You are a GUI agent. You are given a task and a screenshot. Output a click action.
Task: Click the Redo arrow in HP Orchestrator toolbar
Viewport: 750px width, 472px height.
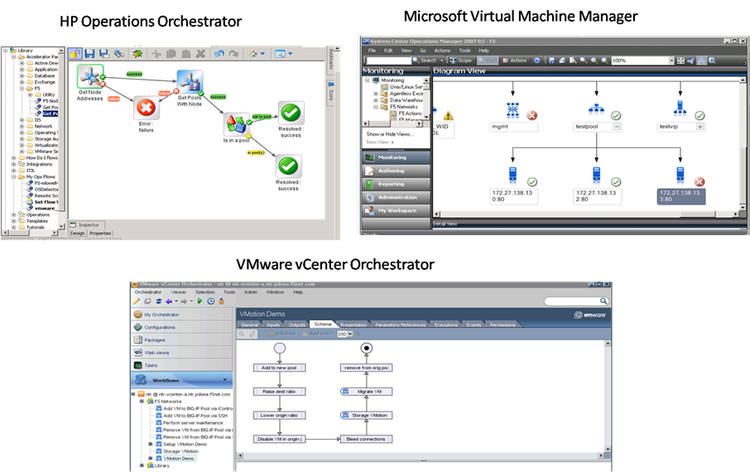pyautogui.click(x=233, y=54)
